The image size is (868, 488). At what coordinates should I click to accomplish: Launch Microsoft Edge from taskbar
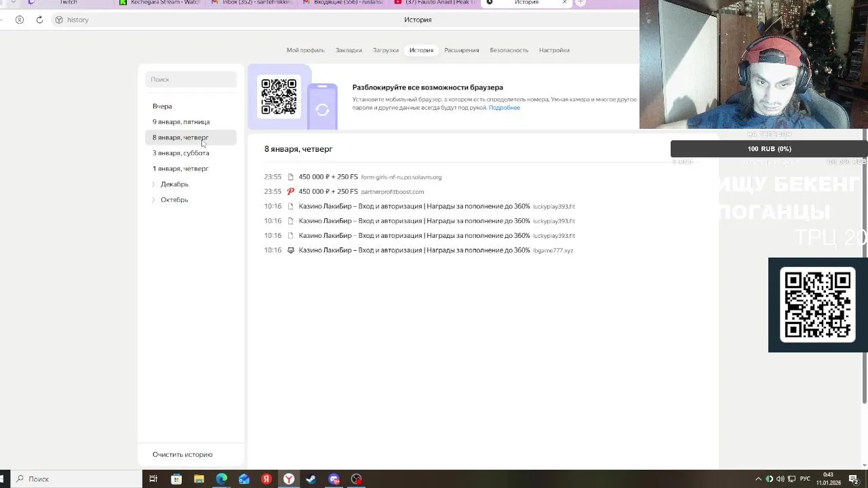click(222, 479)
